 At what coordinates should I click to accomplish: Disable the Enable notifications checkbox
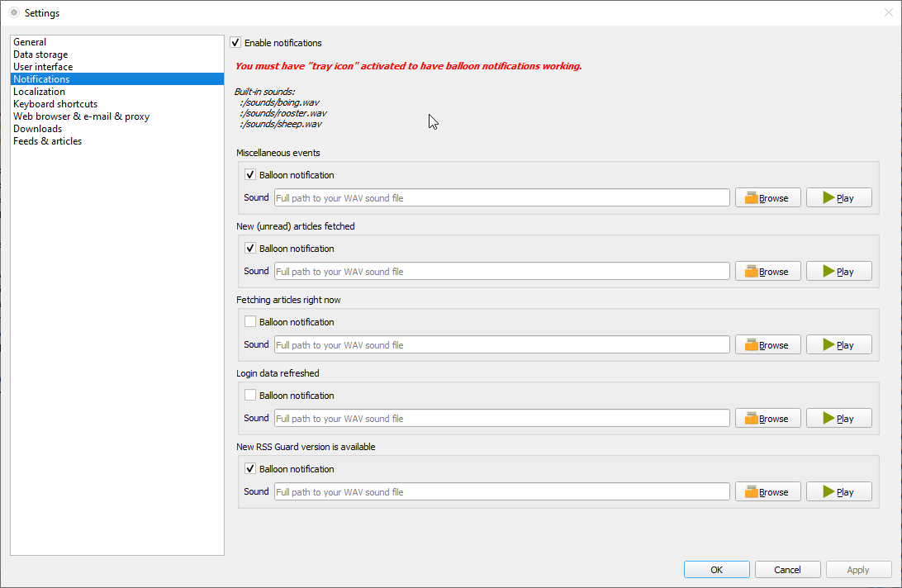(x=236, y=43)
